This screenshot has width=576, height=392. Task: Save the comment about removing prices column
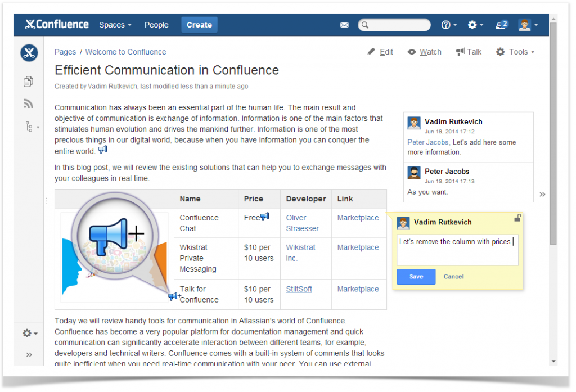pos(416,276)
